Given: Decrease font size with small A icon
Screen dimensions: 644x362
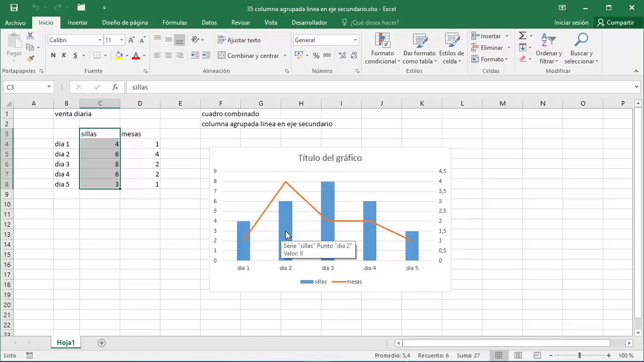Looking at the screenshot, I should tap(142, 40).
